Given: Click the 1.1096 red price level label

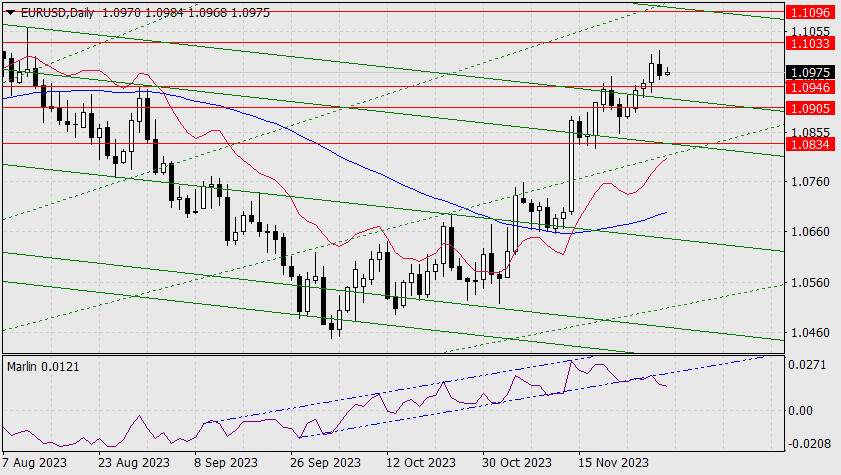Looking at the screenshot, I should [x=810, y=12].
